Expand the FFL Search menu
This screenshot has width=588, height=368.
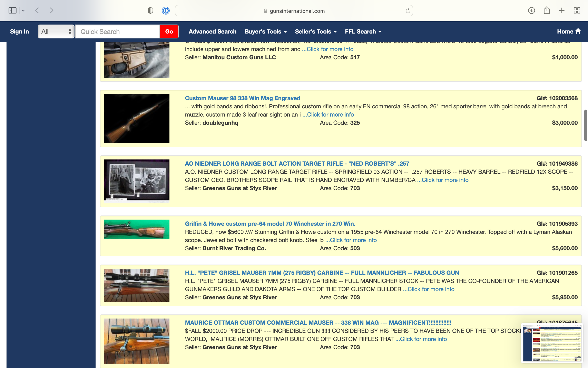363,32
